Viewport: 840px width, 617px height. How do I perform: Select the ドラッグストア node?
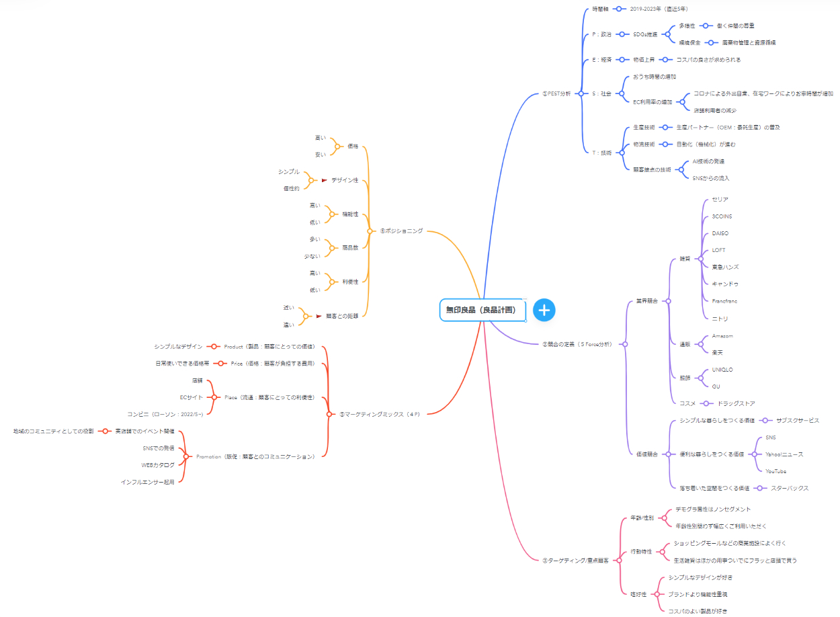pos(737,403)
